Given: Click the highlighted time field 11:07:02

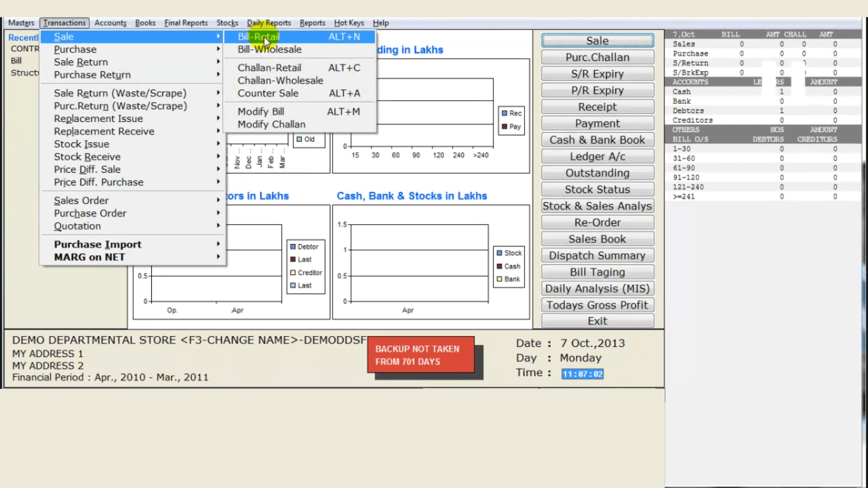Looking at the screenshot, I should [582, 374].
